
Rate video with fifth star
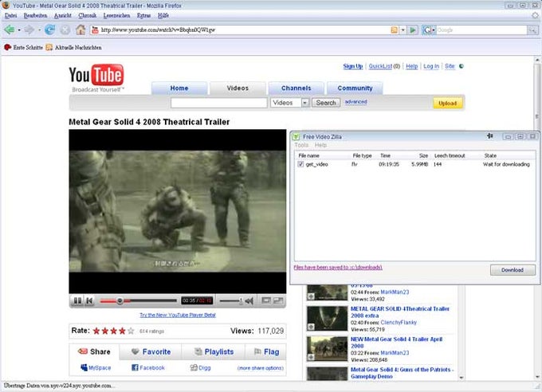coord(131,331)
